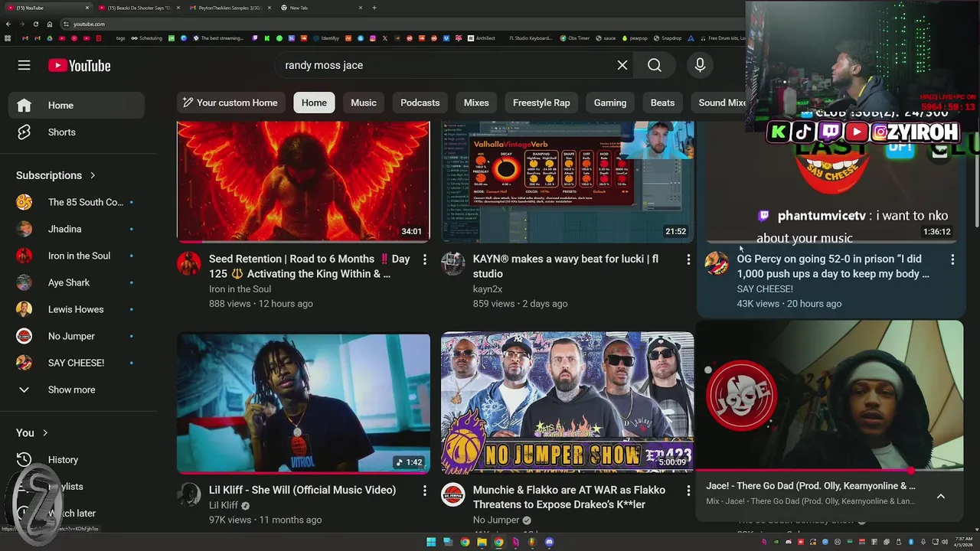Play the Lil Kliff She Will thumbnail
The height and width of the screenshot is (551, 980).
[303, 403]
